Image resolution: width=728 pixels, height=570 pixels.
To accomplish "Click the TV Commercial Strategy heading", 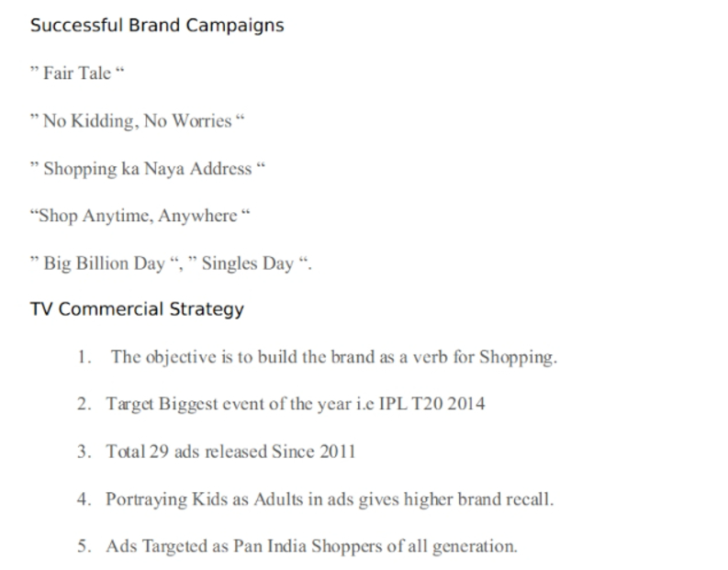I will pyautogui.click(x=137, y=309).
